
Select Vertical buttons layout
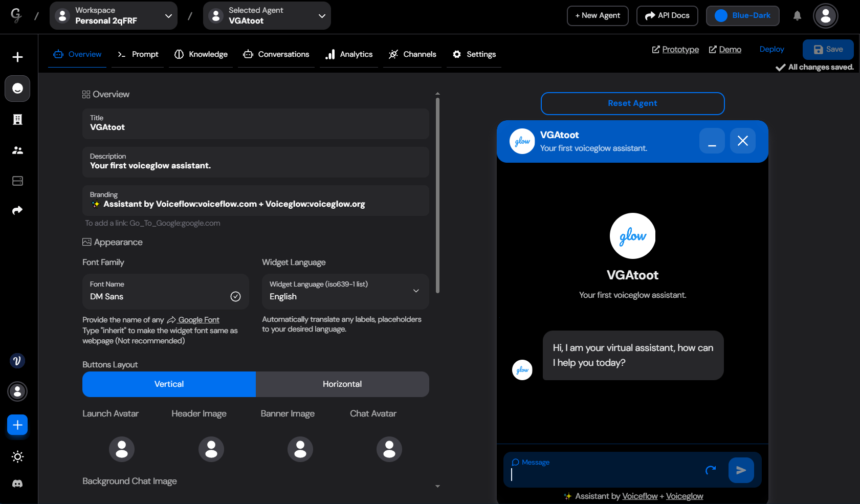[x=169, y=384]
